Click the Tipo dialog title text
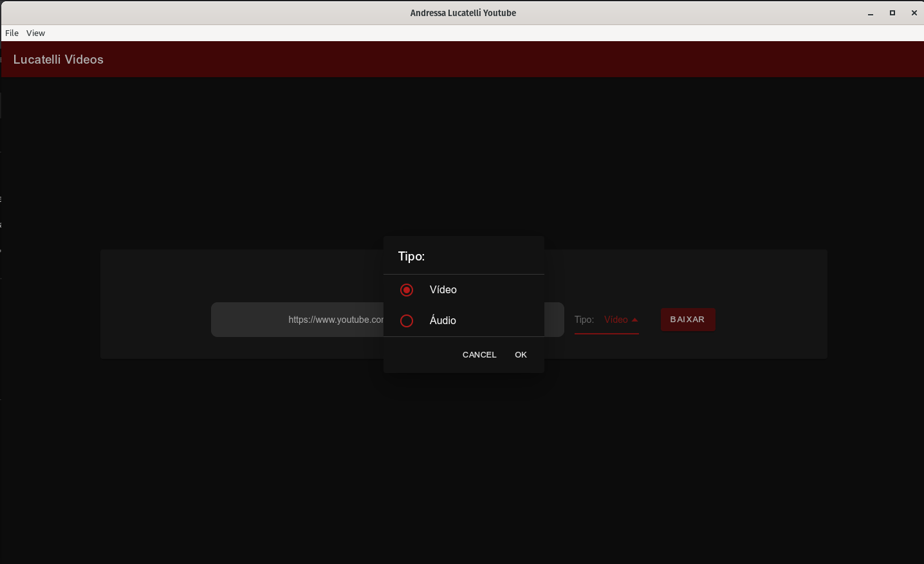Screen dimensions: 924x564 click(x=412, y=256)
